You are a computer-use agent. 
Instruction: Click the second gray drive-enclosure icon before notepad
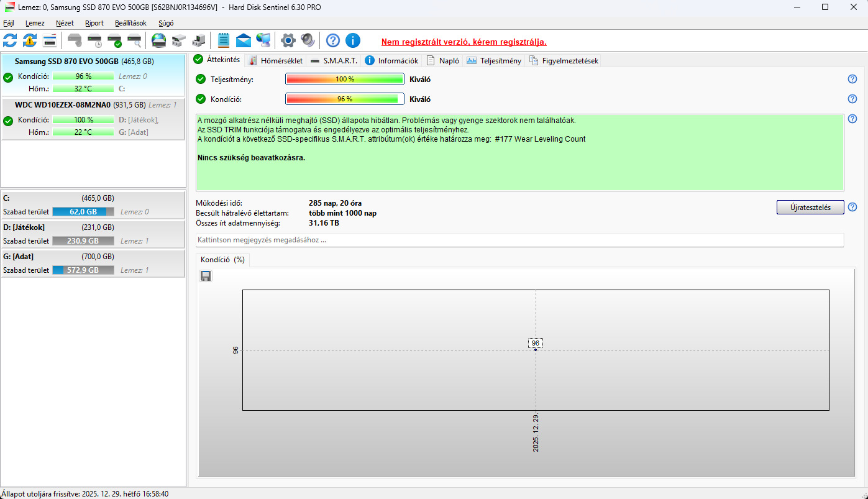tap(199, 41)
